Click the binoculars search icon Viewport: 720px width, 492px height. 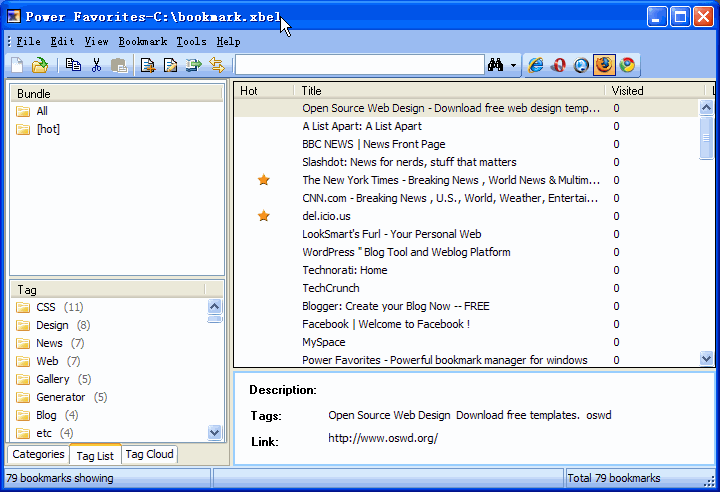click(x=495, y=65)
